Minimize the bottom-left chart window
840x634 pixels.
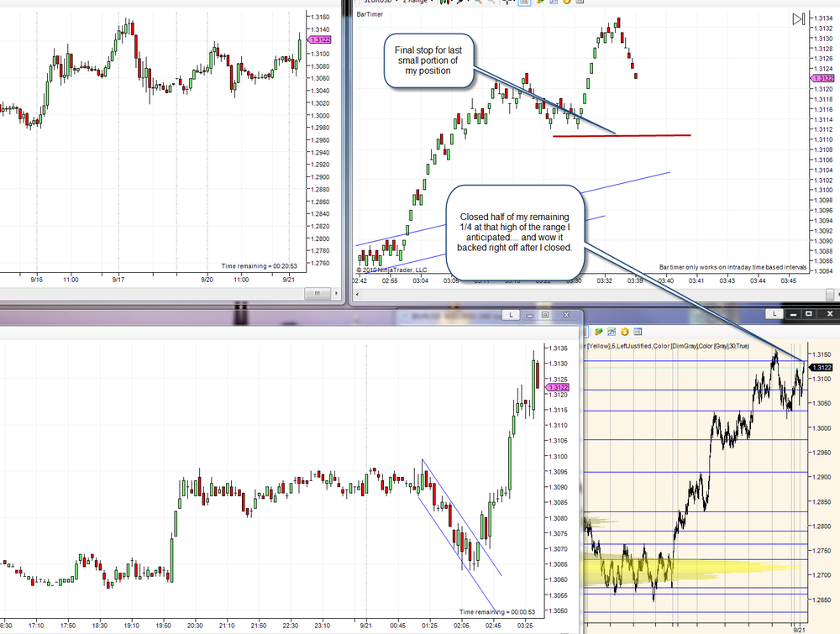pos(529,315)
